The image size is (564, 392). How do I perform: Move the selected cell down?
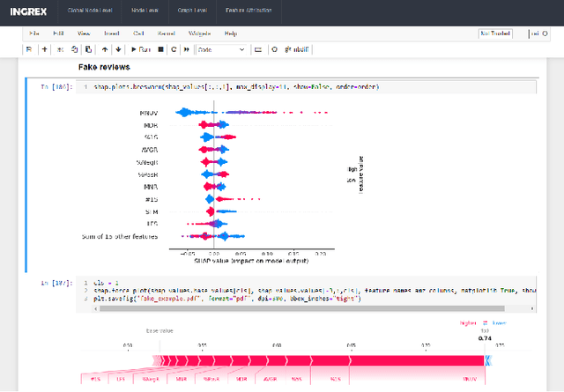tap(118, 49)
